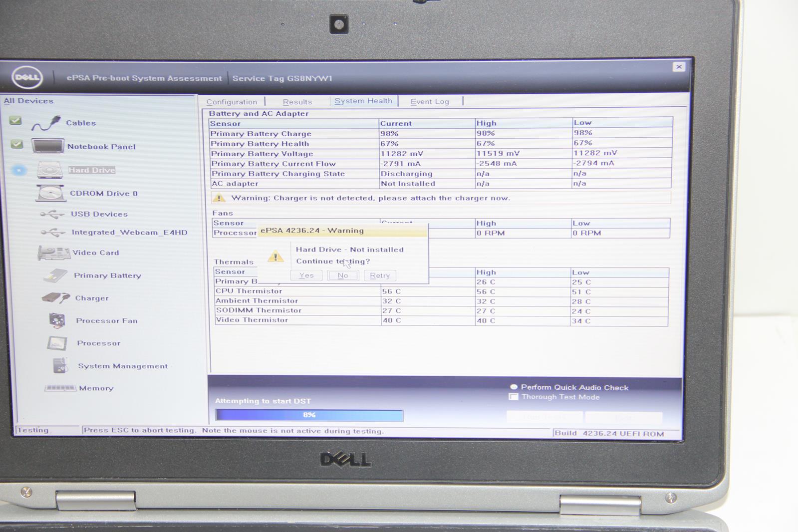Click the Processor chip icon
Screen dimensions: 798x532
(57, 343)
